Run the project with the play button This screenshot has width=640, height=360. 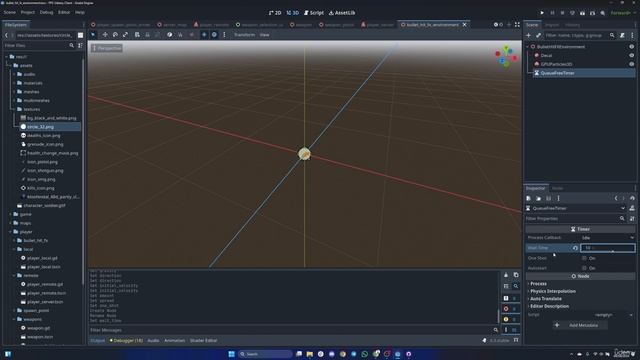[x=542, y=13]
